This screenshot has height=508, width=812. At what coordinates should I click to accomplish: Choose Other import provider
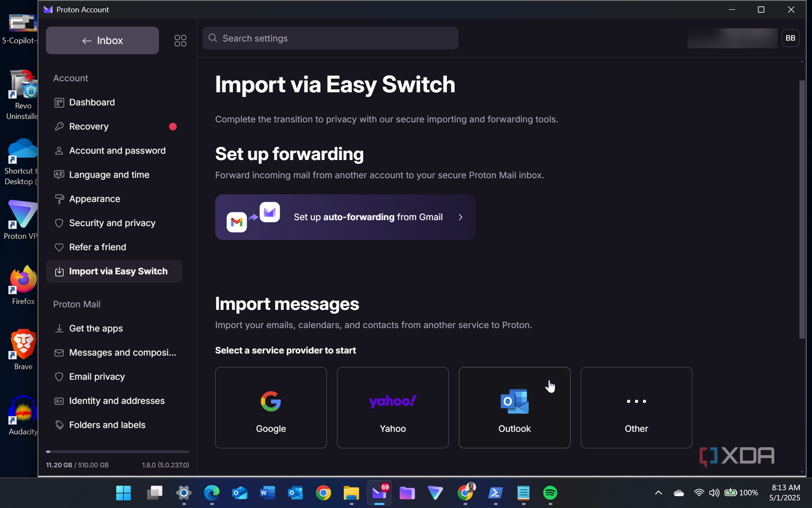pyautogui.click(x=636, y=407)
